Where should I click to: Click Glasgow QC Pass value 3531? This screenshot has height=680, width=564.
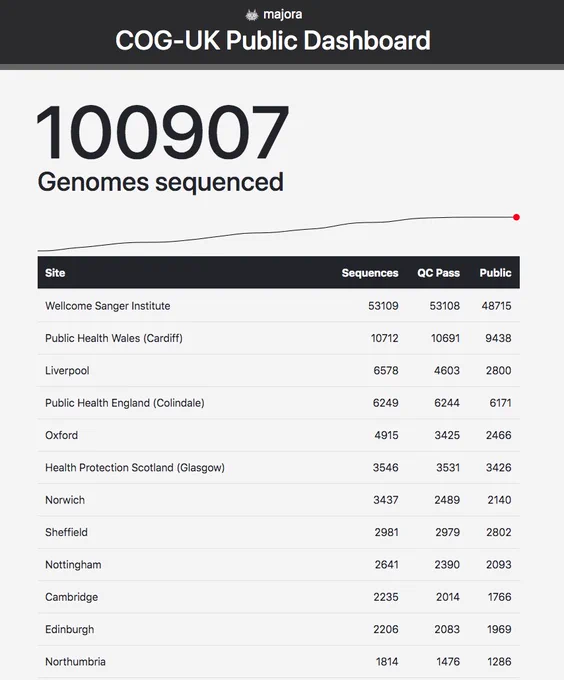click(448, 468)
